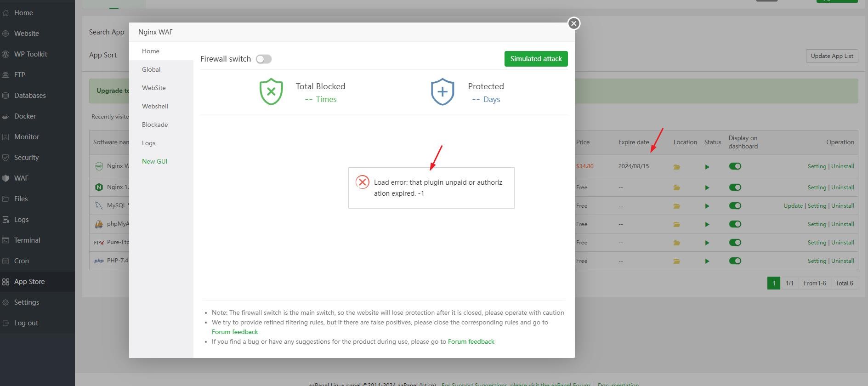Image resolution: width=868 pixels, height=386 pixels.
Task: Click the Update App List button
Action: point(832,56)
